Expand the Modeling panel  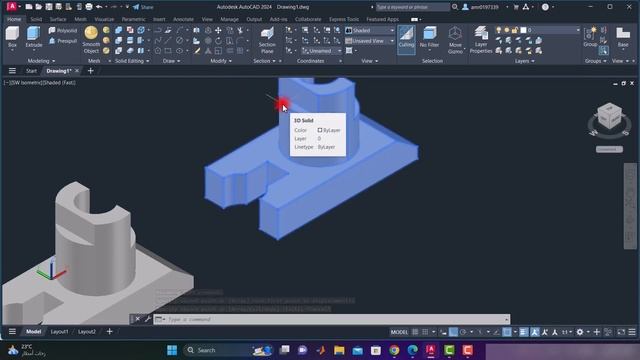click(41, 61)
